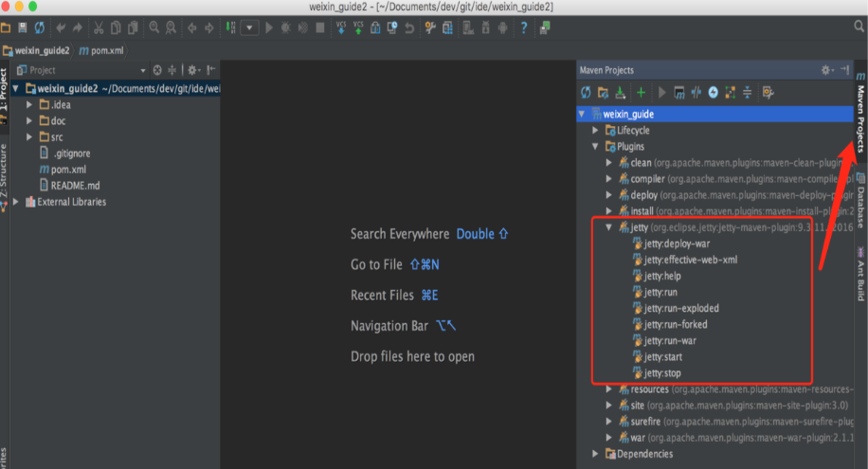868x469 pixels.
Task: Select pom.xml in the project tree
Action: (x=63, y=170)
